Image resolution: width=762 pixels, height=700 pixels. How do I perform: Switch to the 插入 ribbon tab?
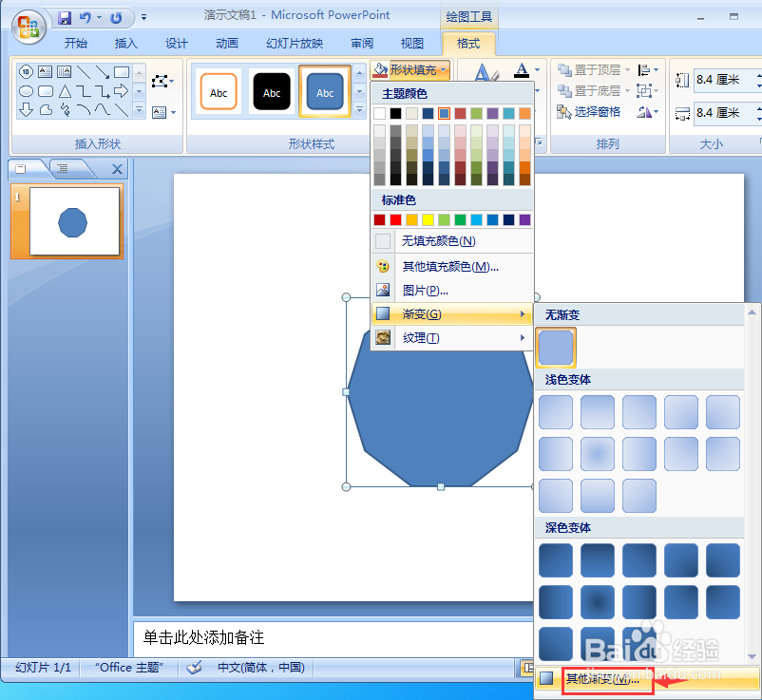tap(125, 44)
